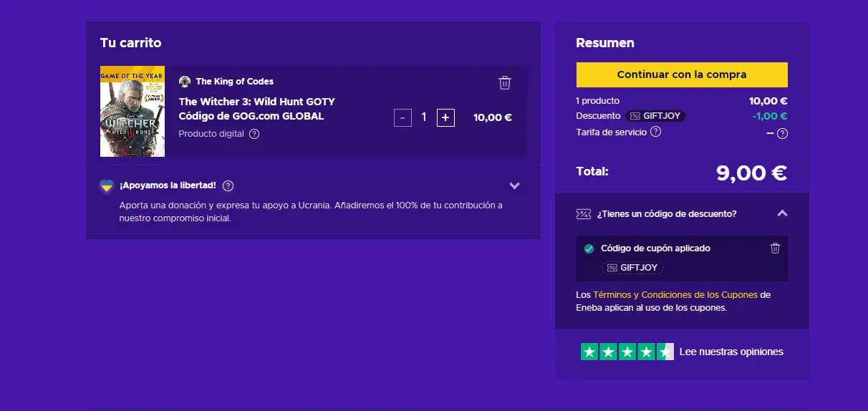
Task: Click the '¿Tienes un código de descuento?' header
Action: (x=667, y=213)
